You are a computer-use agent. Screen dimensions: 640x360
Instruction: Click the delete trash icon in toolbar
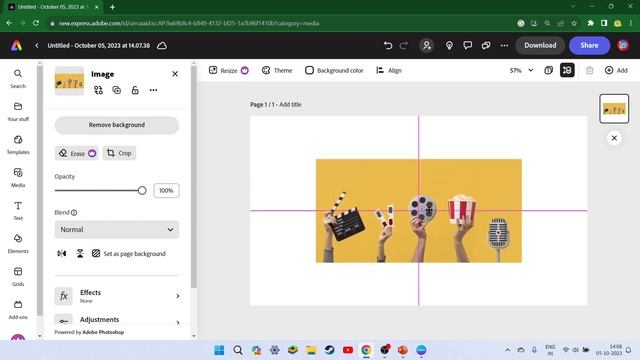589,70
